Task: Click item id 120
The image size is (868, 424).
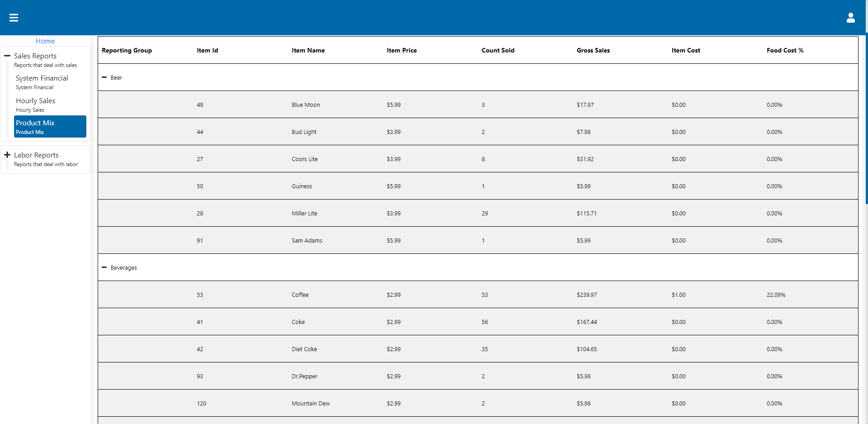Action: 201,403
